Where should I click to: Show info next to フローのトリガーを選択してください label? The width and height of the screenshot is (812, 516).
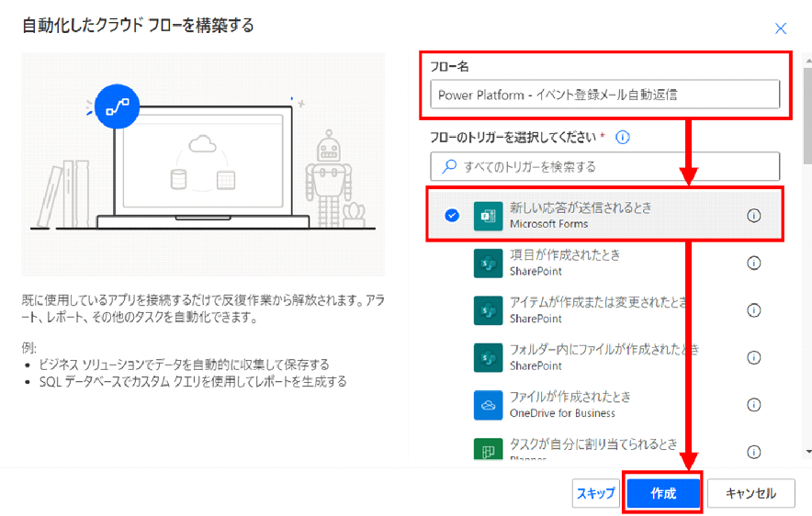pos(623,137)
